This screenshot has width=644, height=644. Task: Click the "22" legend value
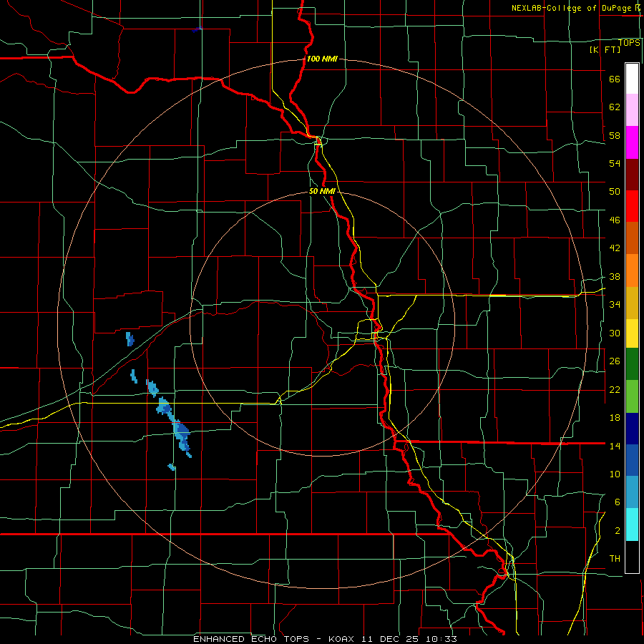[615, 389]
